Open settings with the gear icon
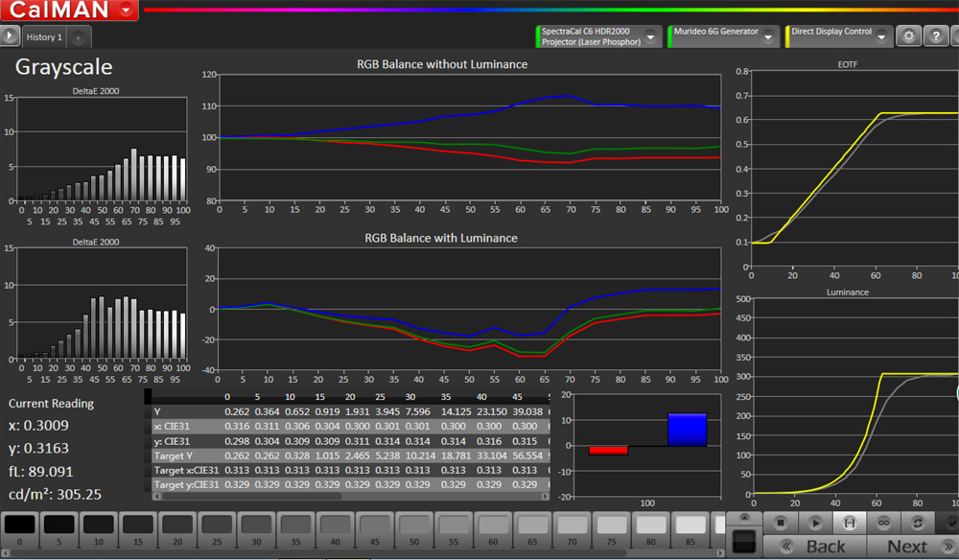The image size is (959, 560). pos(908,37)
